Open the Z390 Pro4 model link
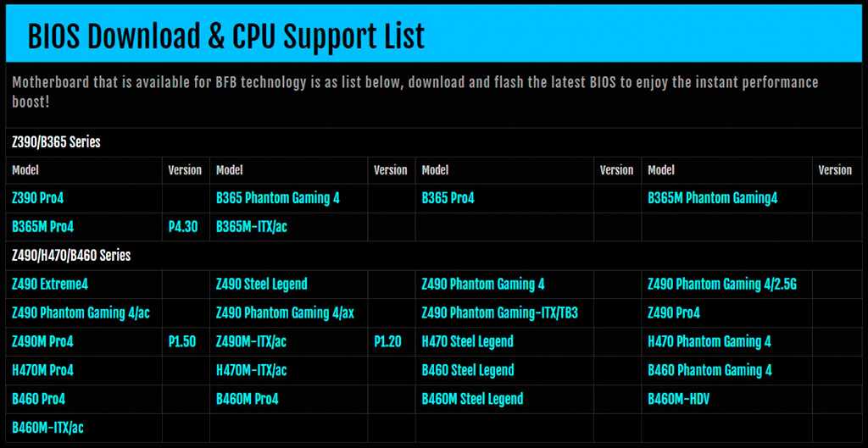The height and width of the screenshot is (448, 868). (38, 198)
